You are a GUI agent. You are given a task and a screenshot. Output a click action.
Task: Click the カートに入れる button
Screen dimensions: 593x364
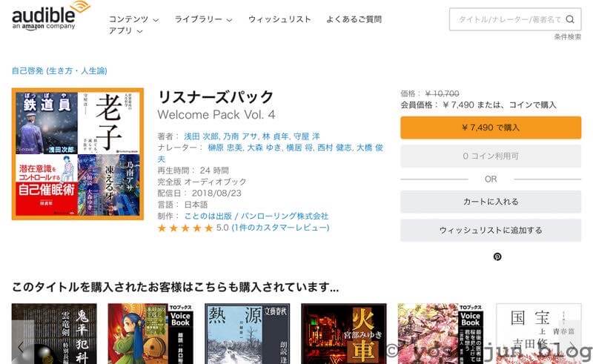491,202
